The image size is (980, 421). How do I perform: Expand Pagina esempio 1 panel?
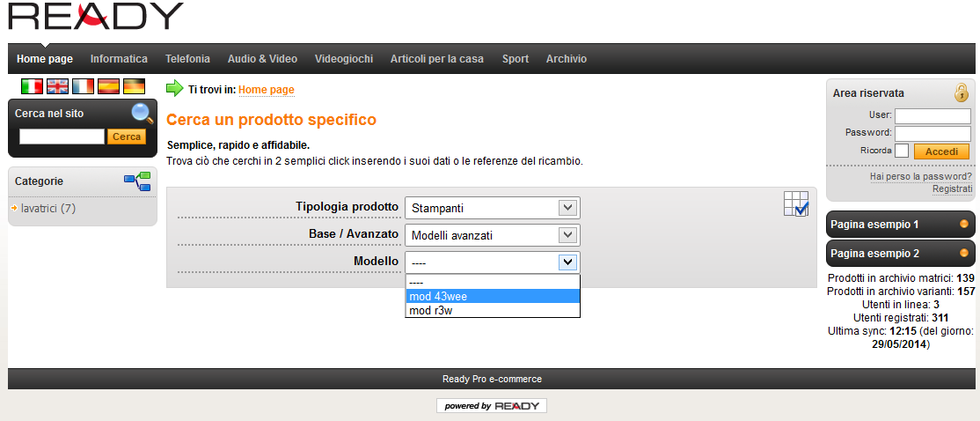tap(900, 224)
